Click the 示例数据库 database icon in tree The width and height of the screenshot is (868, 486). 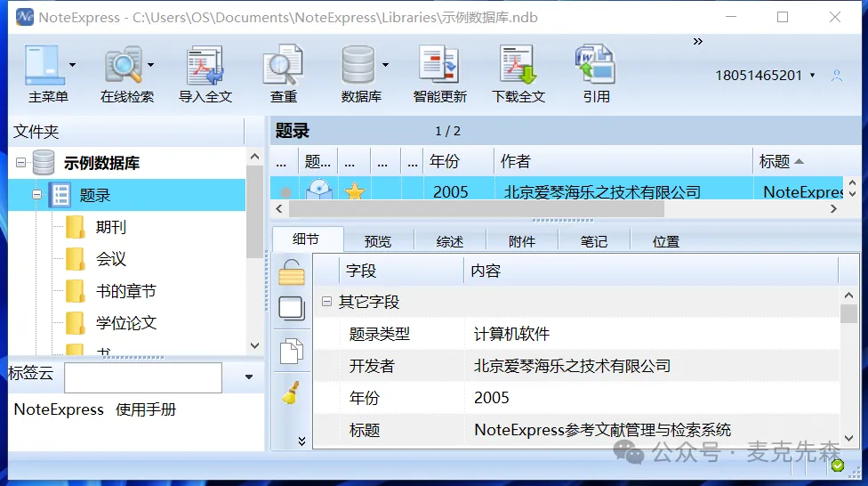tap(44, 163)
